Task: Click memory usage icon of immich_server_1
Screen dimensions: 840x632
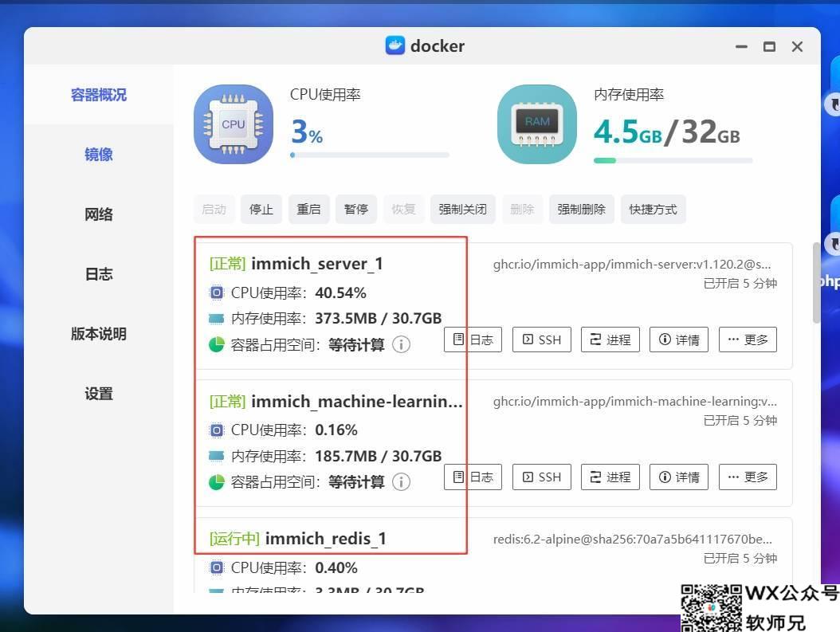Action: [217, 319]
